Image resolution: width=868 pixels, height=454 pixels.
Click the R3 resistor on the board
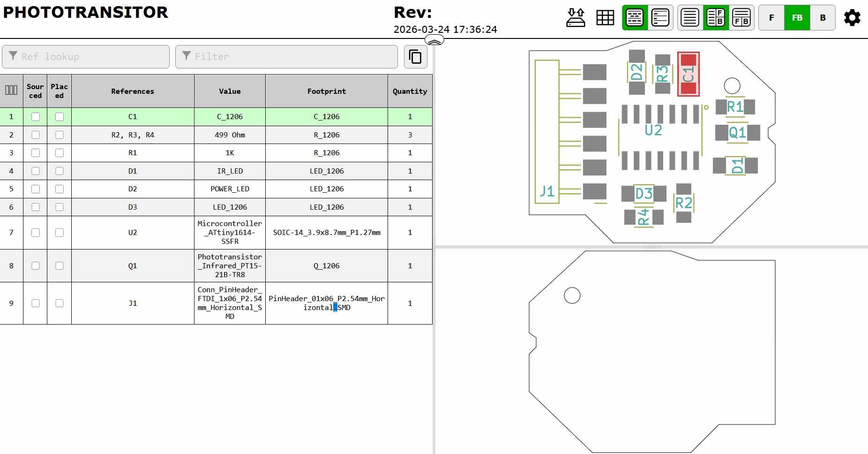pyautogui.click(x=662, y=74)
